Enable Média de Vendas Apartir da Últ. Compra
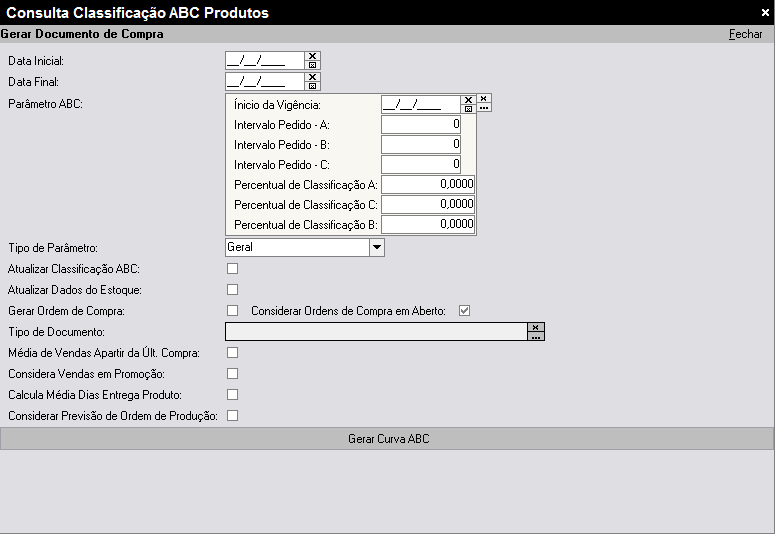 point(232,353)
